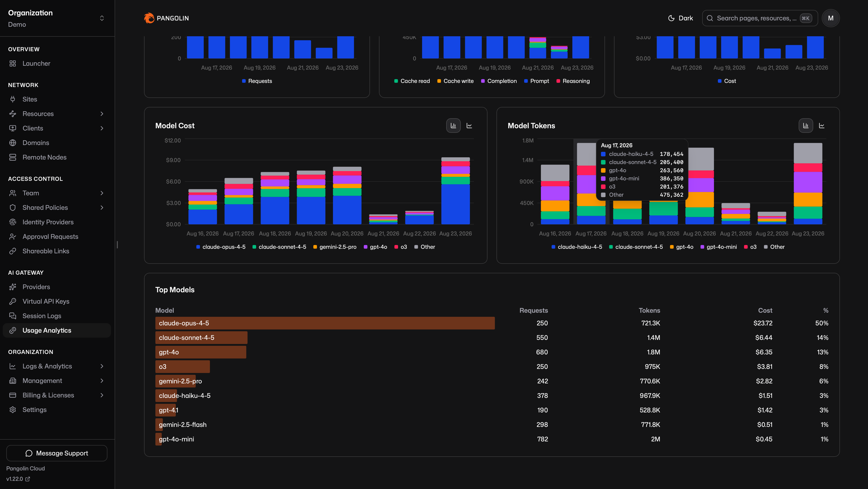
Task: Click the Shareable Links chain icon
Action: click(x=13, y=251)
